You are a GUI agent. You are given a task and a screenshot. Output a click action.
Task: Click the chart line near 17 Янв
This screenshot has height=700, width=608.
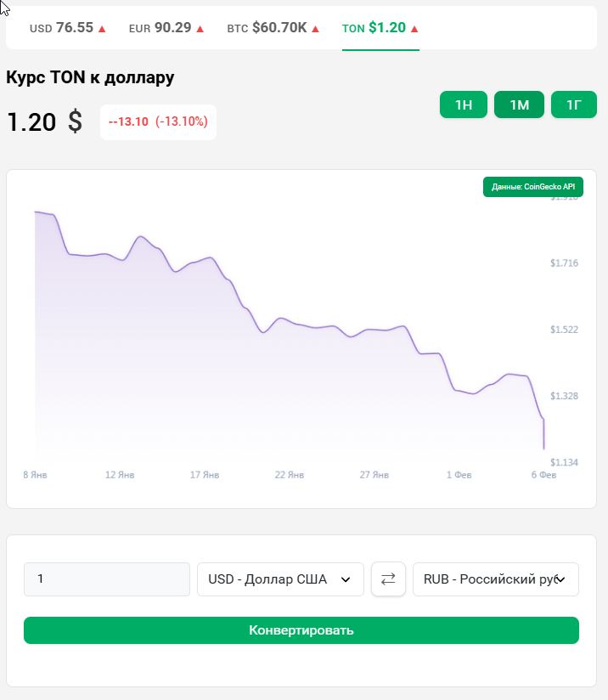click(204, 259)
